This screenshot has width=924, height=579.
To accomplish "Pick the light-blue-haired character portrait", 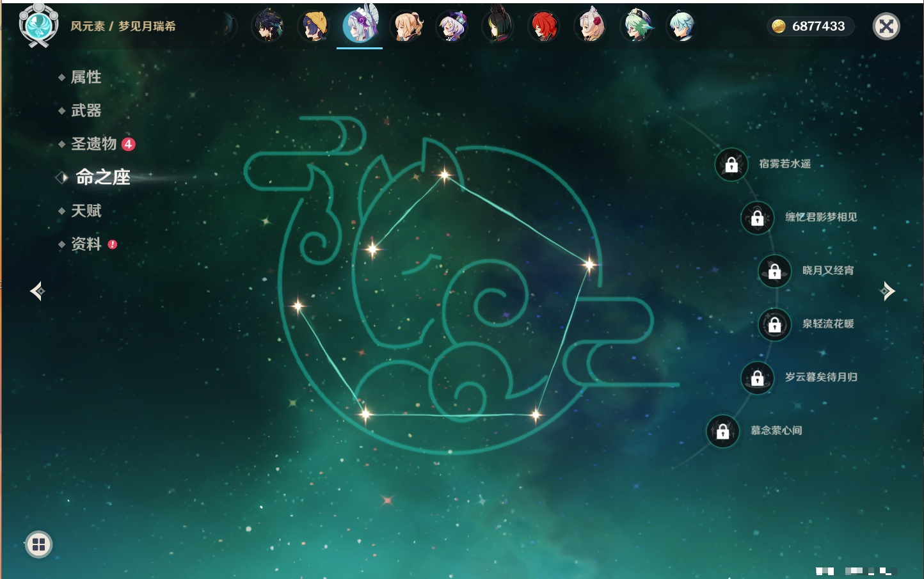I will pyautogui.click(x=681, y=27).
